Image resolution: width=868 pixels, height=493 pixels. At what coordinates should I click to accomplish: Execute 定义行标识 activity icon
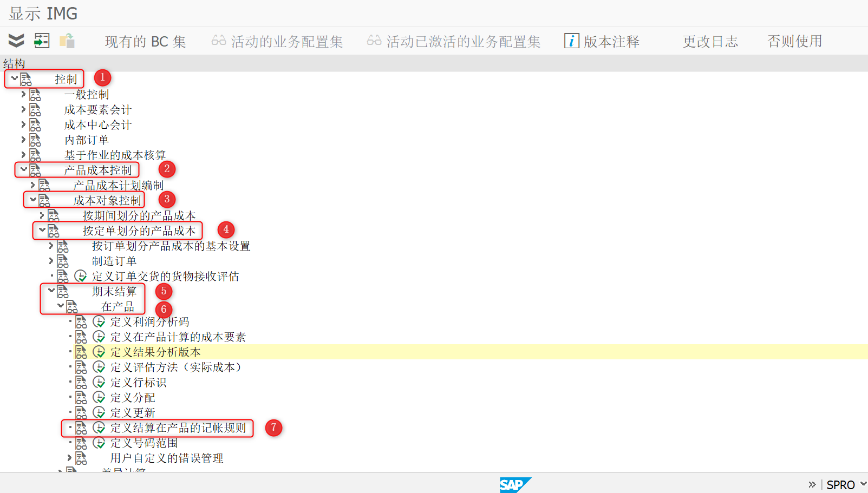(99, 383)
